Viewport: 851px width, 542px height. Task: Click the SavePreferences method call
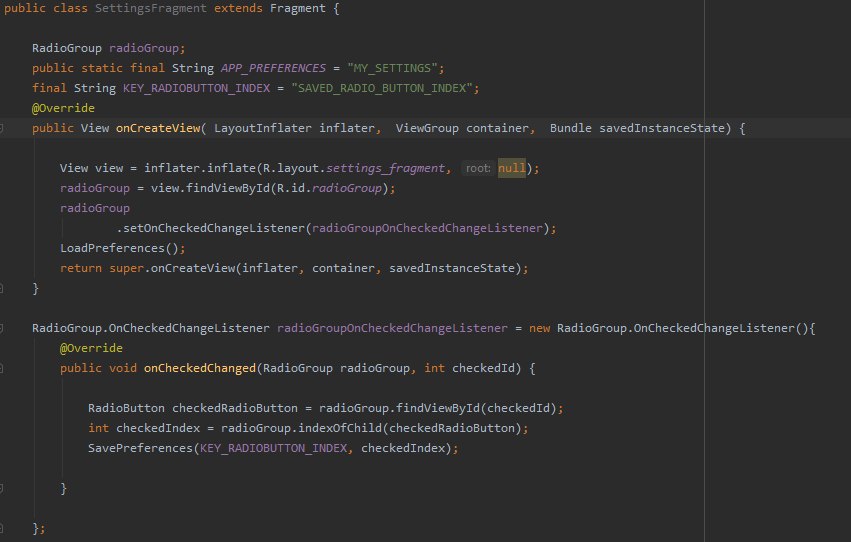[x=140, y=448]
